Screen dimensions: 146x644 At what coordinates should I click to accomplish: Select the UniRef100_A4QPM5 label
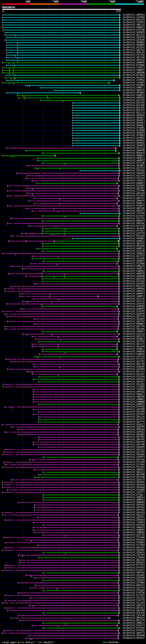(133, 151)
